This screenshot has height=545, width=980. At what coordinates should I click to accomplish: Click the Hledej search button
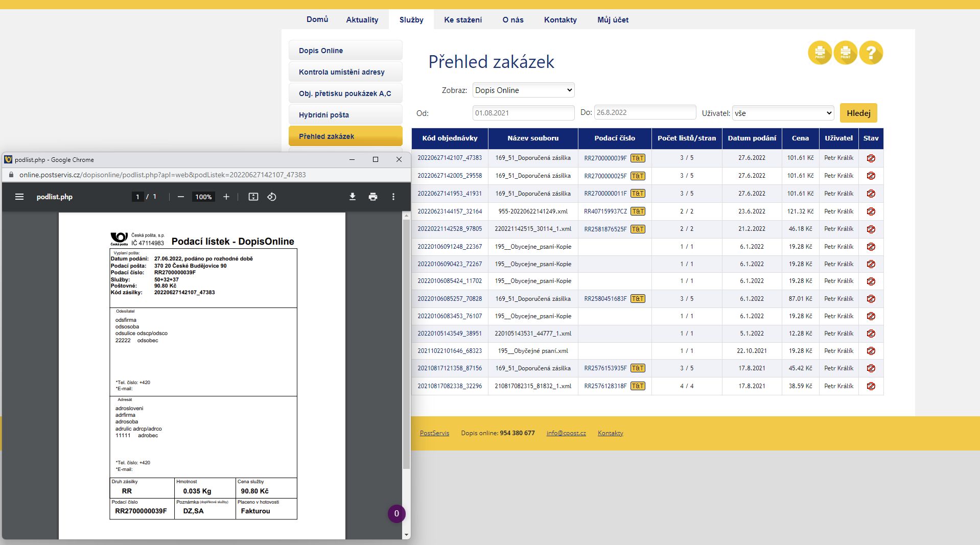(858, 113)
